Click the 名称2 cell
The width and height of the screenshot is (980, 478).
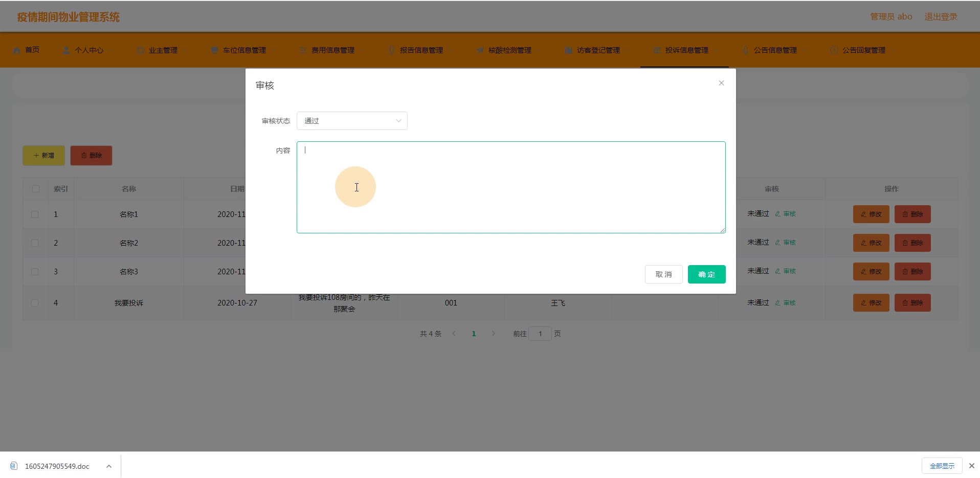tap(129, 243)
